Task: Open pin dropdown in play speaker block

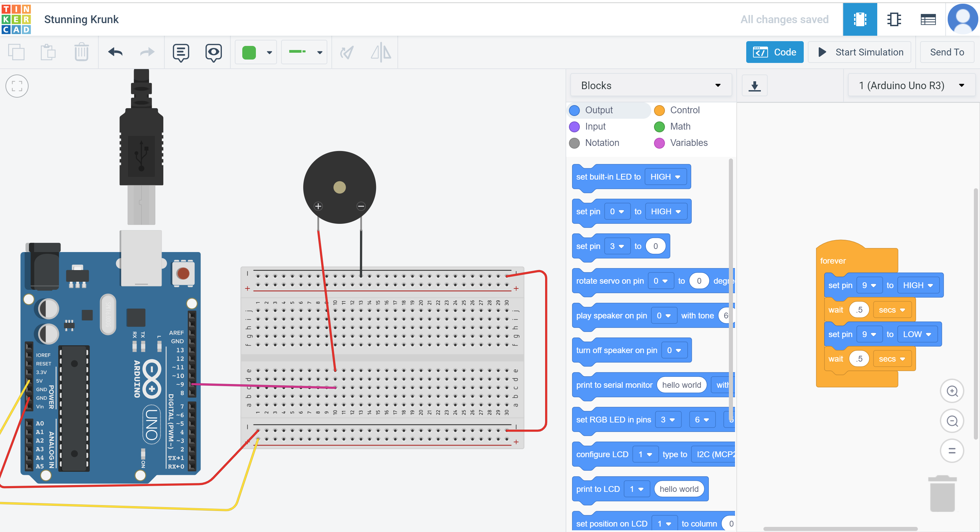Action: click(x=664, y=316)
